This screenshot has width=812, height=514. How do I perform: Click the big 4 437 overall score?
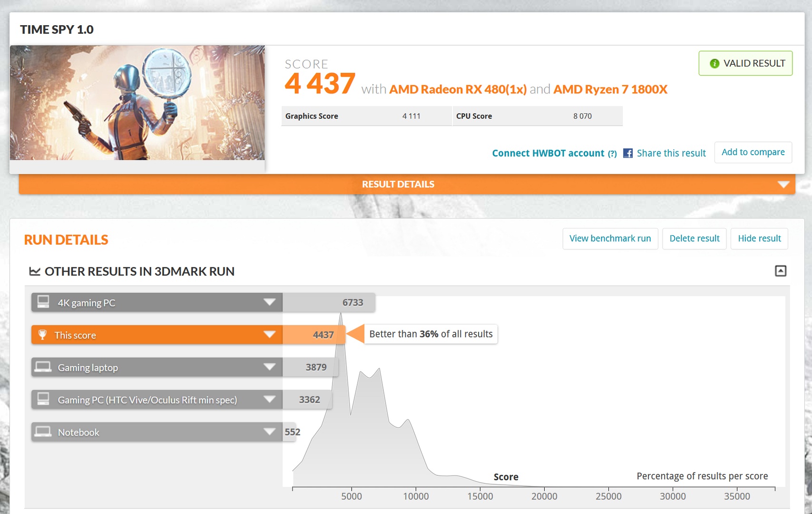pos(320,83)
